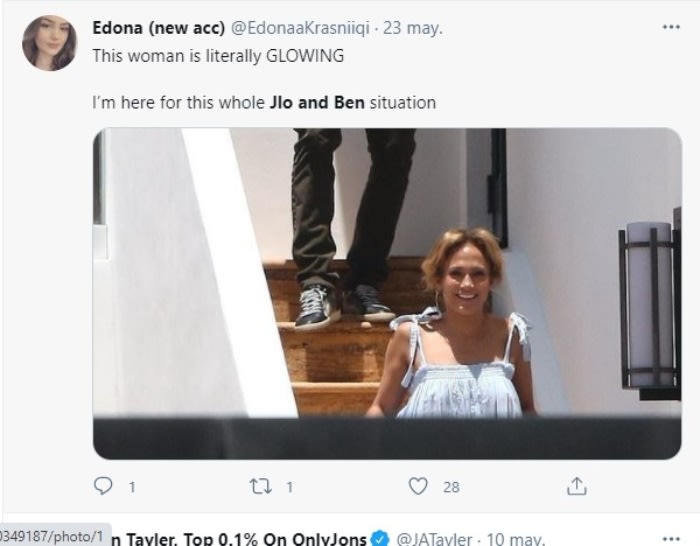Open the "10 may." timestamp link
Image resolution: width=700 pixels, height=546 pixels.
click(x=516, y=539)
